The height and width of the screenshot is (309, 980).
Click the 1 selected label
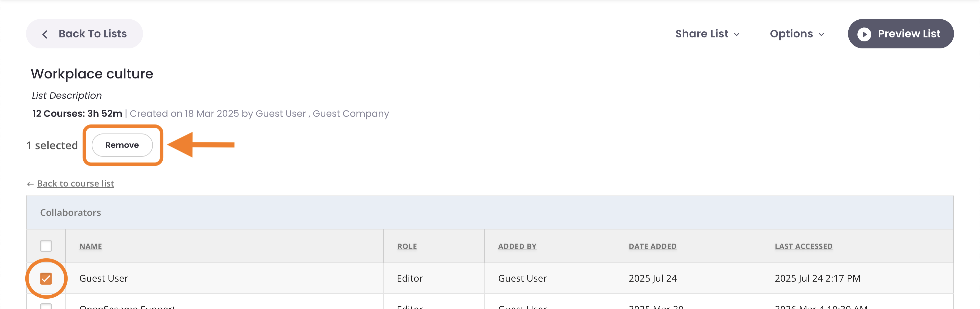click(52, 145)
